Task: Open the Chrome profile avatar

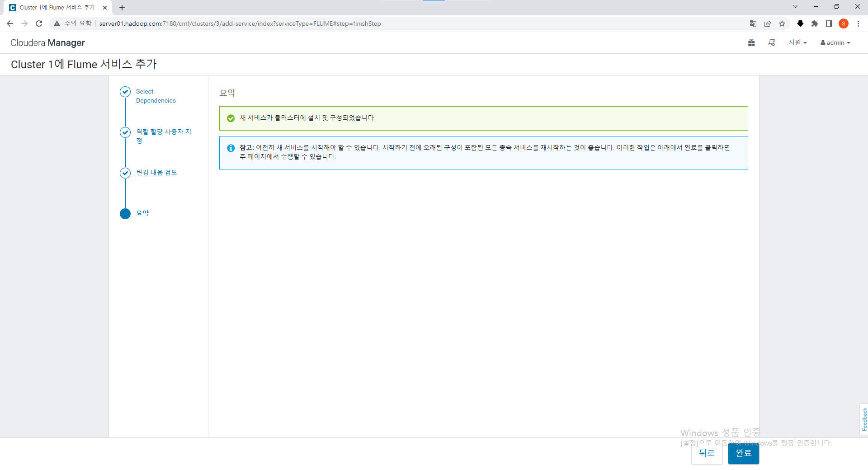Action: [x=844, y=23]
